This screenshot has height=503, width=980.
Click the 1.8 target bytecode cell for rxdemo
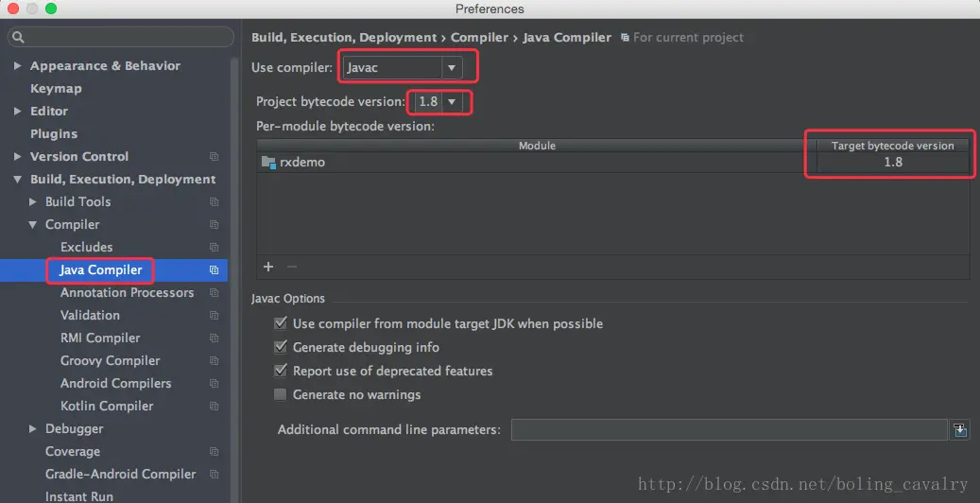click(893, 162)
